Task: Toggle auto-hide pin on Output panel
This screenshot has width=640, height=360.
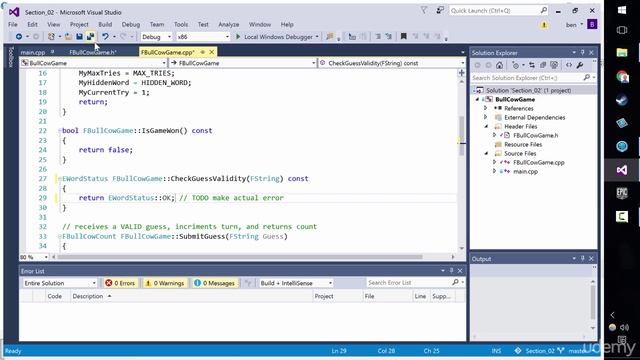Action: pyautogui.click(x=582, y=259)
